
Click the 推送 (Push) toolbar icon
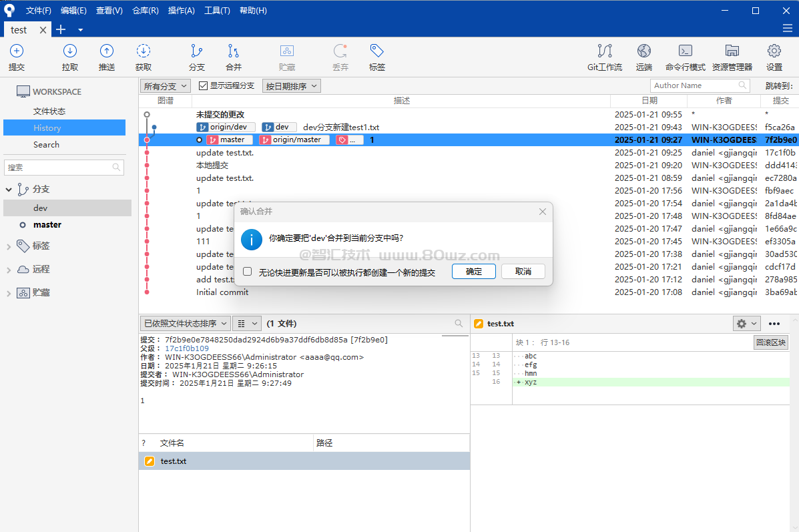tap(107, 51)
